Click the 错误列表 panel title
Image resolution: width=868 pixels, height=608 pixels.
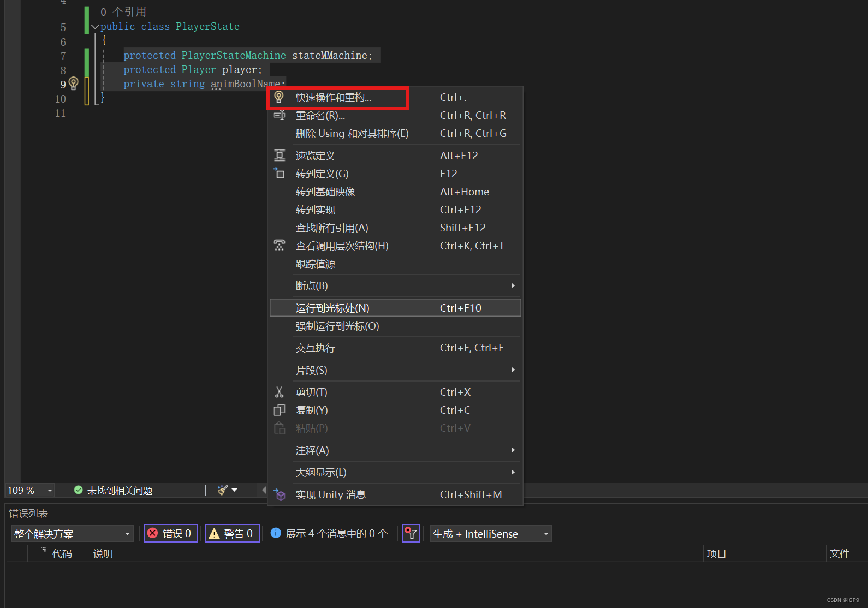pos(28,514)
